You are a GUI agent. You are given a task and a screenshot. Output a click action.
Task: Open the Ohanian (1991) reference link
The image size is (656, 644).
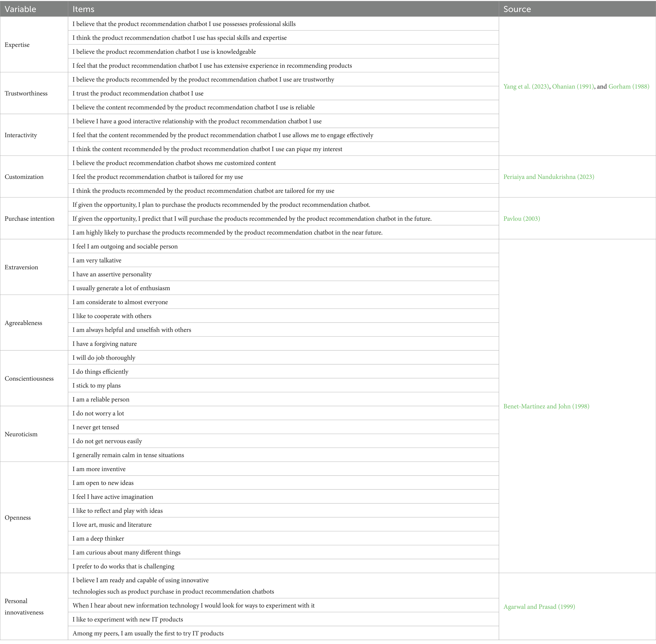click(x=573, y=87)
